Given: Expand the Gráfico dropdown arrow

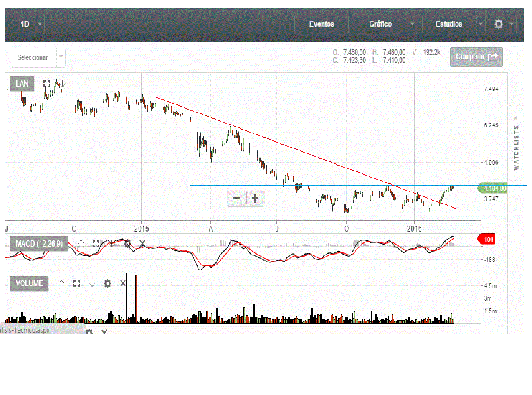Looking at the screenshot, I should (x=412, y=24).
